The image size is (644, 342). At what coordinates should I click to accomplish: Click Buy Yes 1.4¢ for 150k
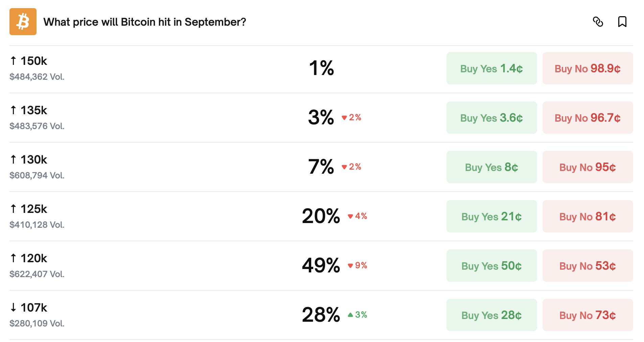pos(491,69)
